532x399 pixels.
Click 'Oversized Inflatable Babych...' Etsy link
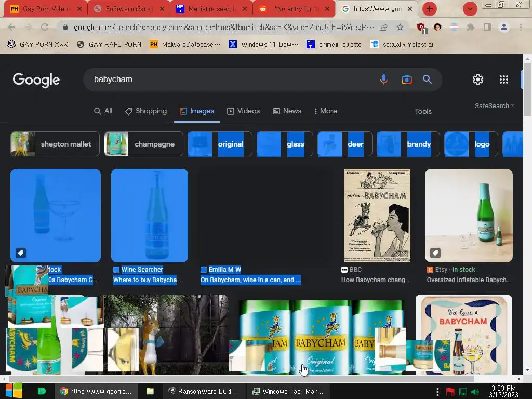[x=469, y=280]
